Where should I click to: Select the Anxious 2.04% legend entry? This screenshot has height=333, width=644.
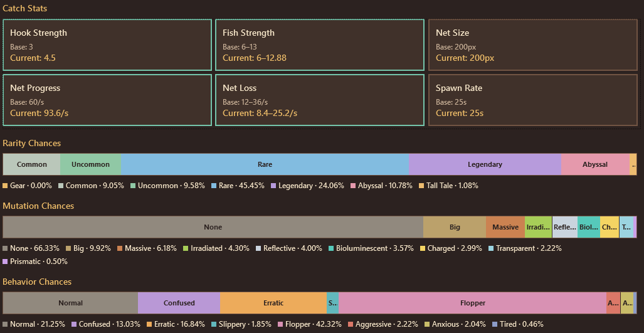coord(455,324)
